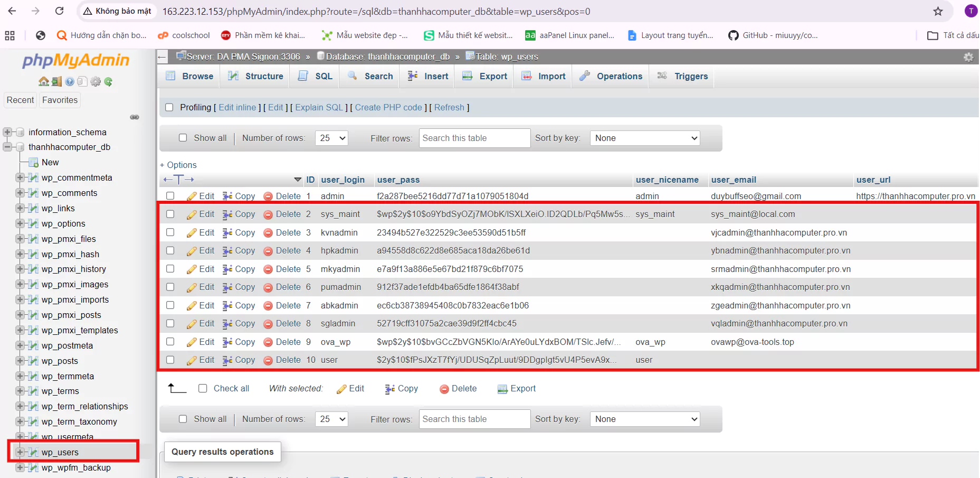Click the link with main panel icon

pyautogui.click(x=135, y=117)
